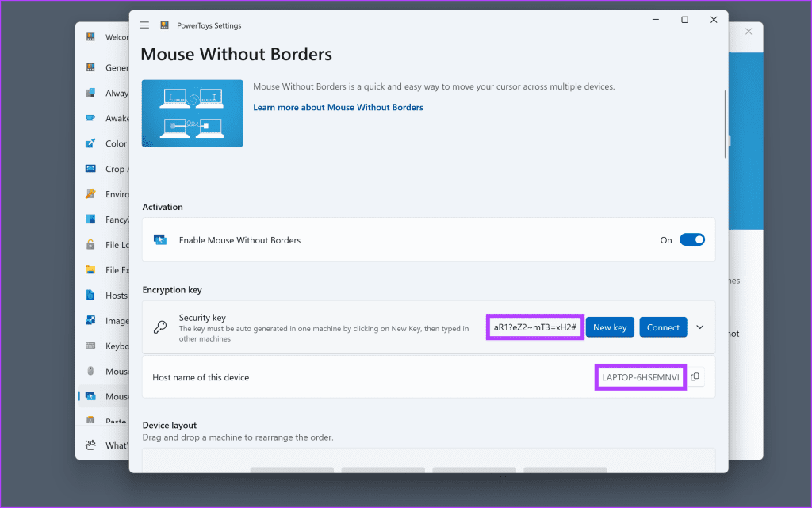This screenshot has height=508, width=812.
Task: Open the Color Picker sidebar icon
Action: click(90, 143)
